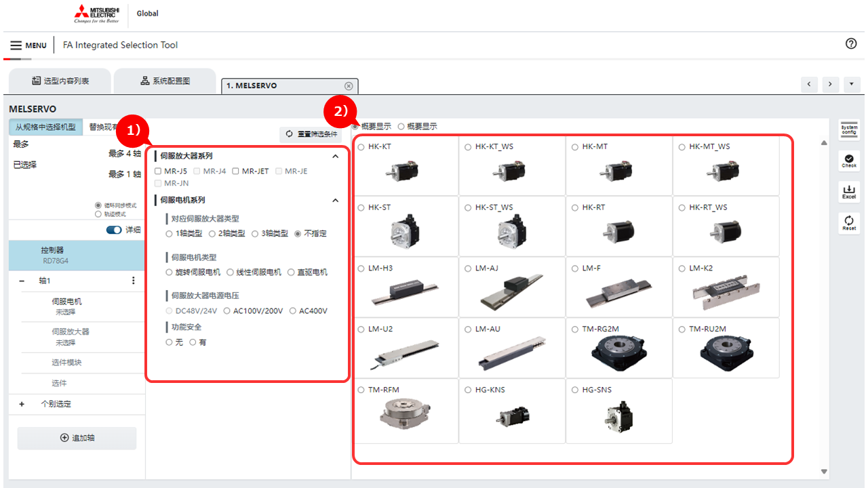Select the 循环同步模式 radio button

point(99,205)
